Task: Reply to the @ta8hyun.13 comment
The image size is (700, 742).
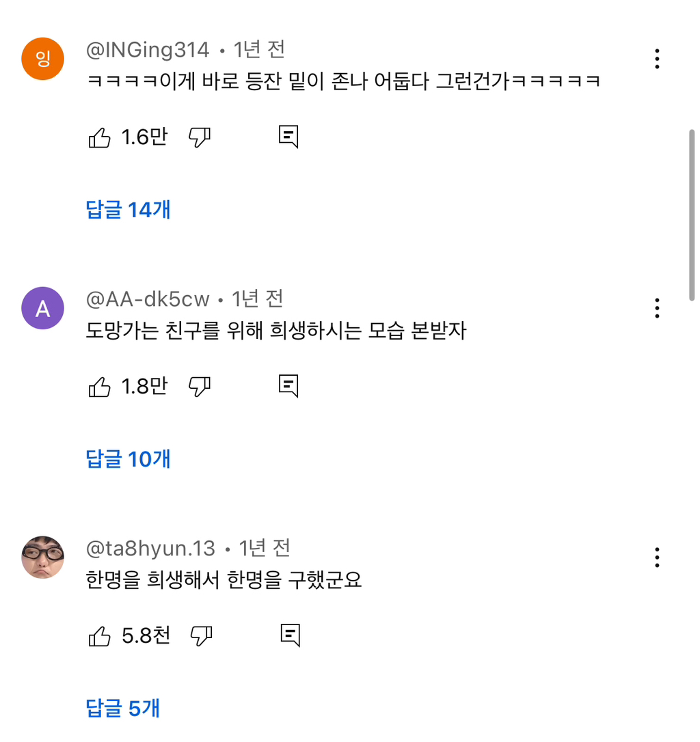Action: [291, 635]
